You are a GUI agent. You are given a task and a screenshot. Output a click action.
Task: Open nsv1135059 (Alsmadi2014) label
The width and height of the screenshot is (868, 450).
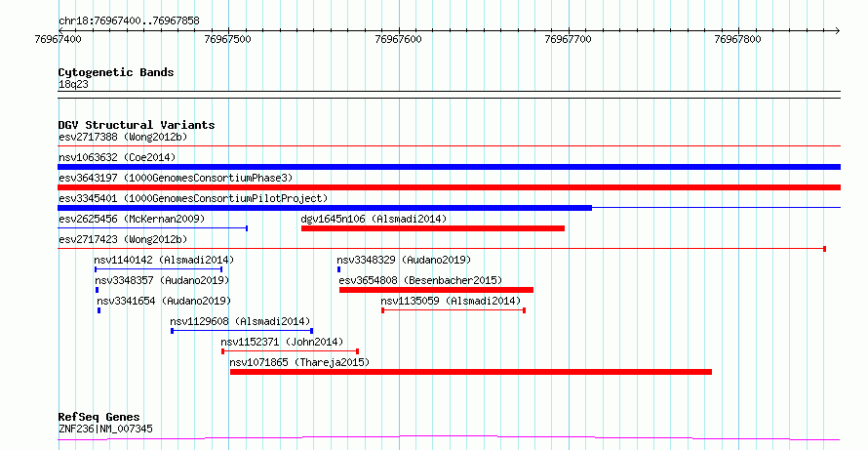pos(451,301)
